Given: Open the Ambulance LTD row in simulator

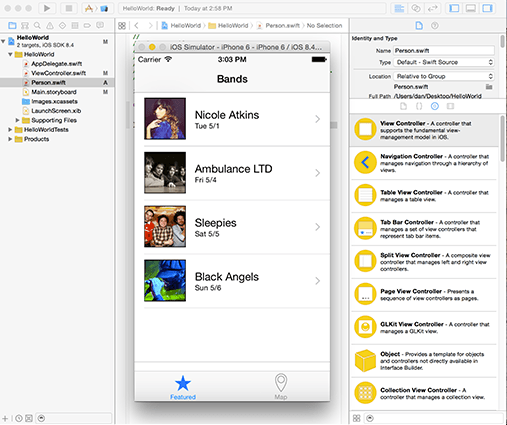Looking at the screenshot, I should (x=232, y=173).
